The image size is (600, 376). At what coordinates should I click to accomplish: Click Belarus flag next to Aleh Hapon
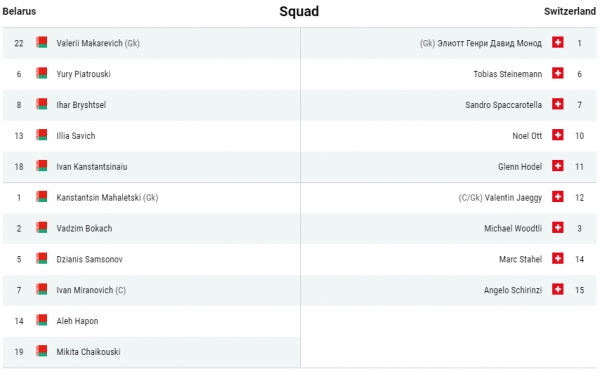pos(42,320)
